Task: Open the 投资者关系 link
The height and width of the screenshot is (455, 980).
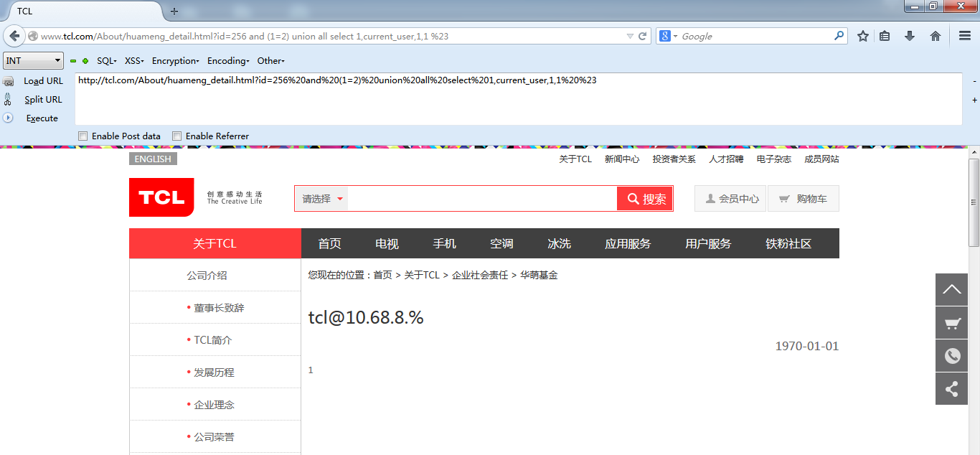Action: pos(674,159)
